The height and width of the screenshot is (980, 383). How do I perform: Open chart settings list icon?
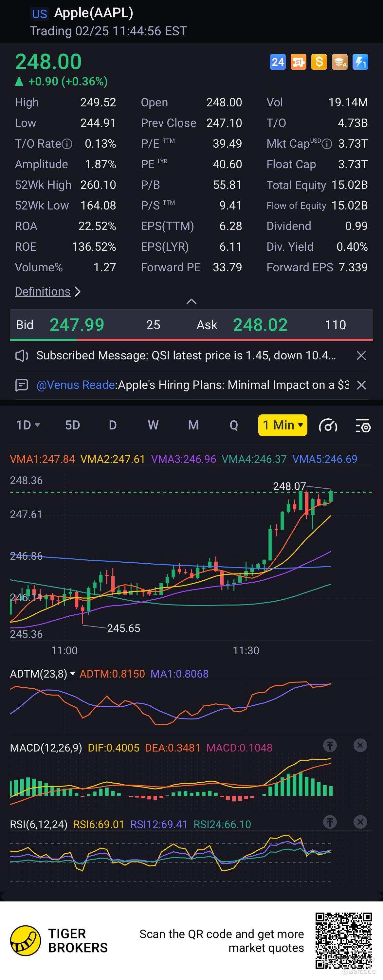pos(363,425)
